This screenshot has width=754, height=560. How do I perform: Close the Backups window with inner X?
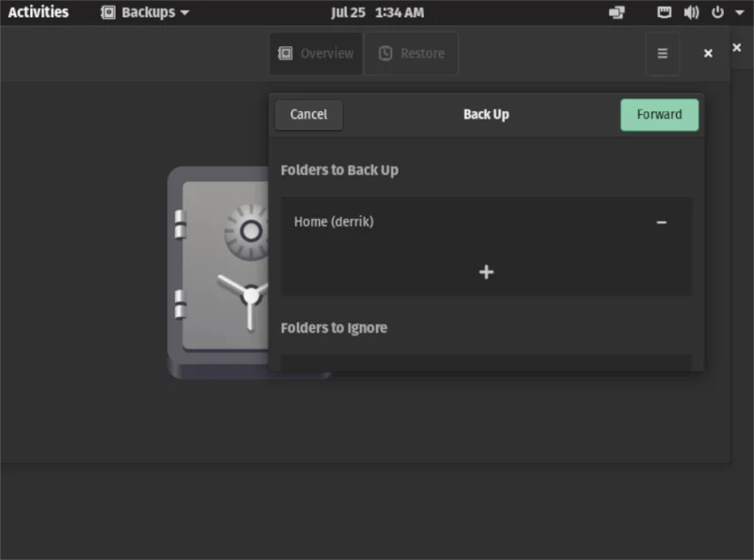click(x=708, y=54)
